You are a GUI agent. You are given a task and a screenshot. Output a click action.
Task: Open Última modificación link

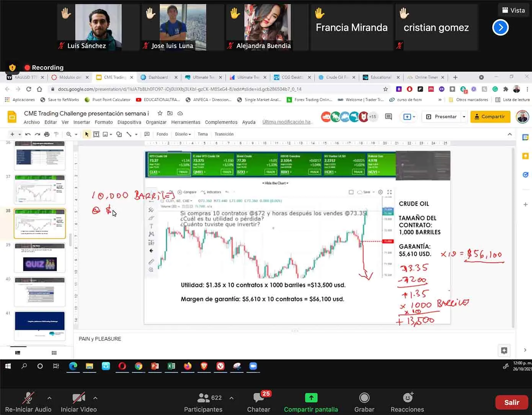click(287, 122)
